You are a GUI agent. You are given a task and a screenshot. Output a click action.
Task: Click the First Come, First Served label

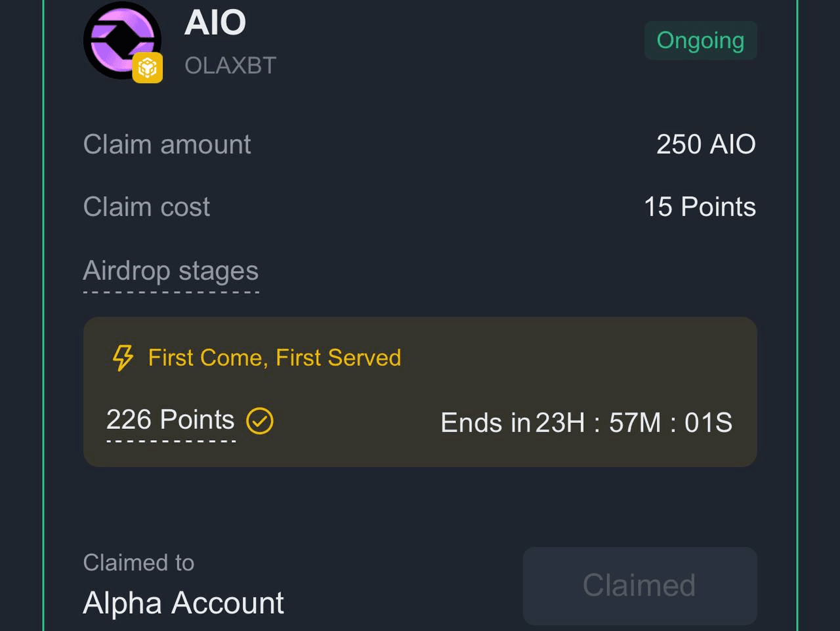tap(274, 358)
